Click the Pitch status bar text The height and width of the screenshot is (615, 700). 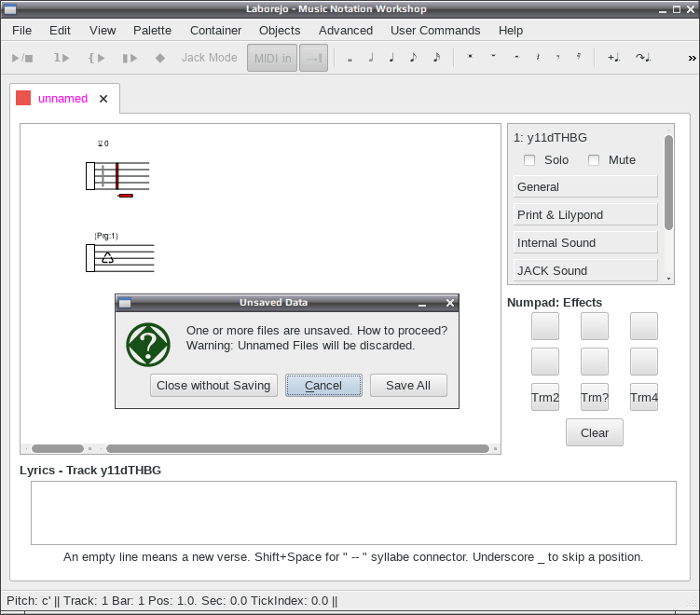pos(172,601)
